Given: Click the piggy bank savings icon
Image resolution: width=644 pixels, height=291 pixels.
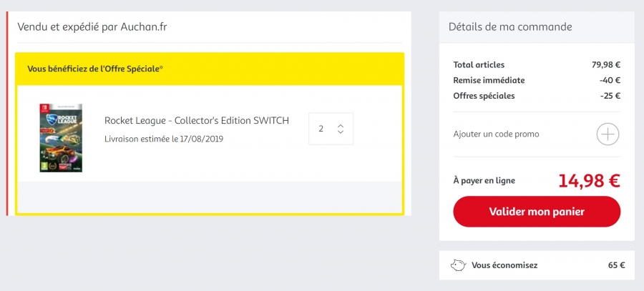Looking at the screenshot, I should point(459,265).
